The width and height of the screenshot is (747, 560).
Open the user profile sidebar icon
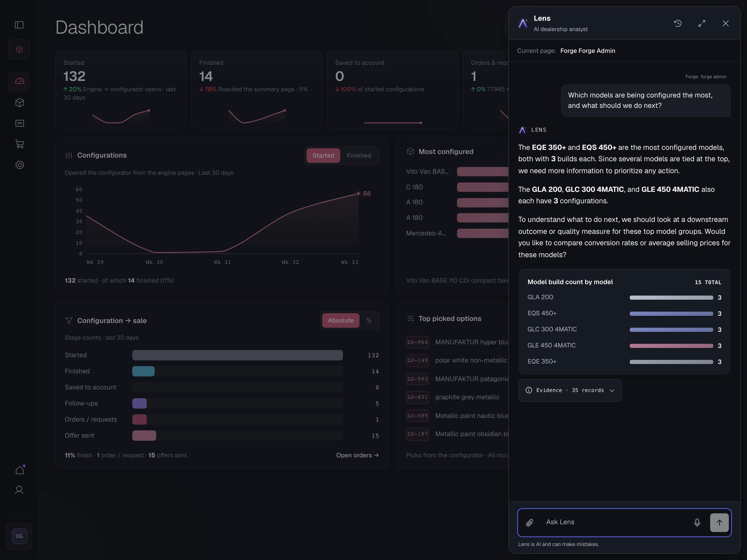tap(19, 490)
